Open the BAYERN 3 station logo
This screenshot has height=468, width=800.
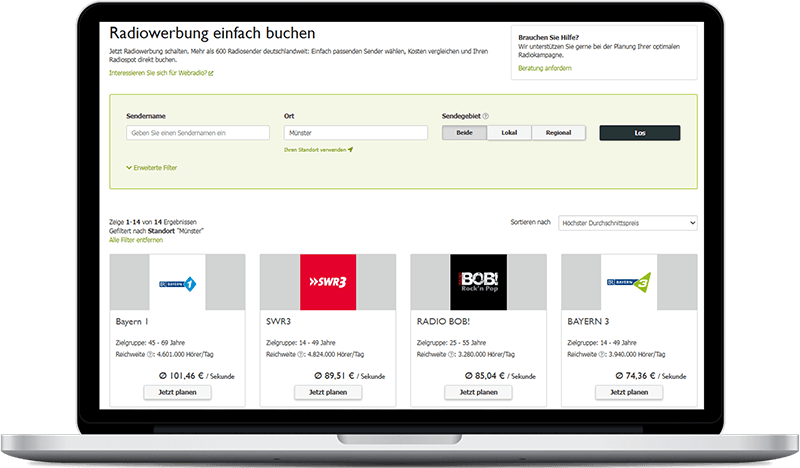tap(629, 282)
